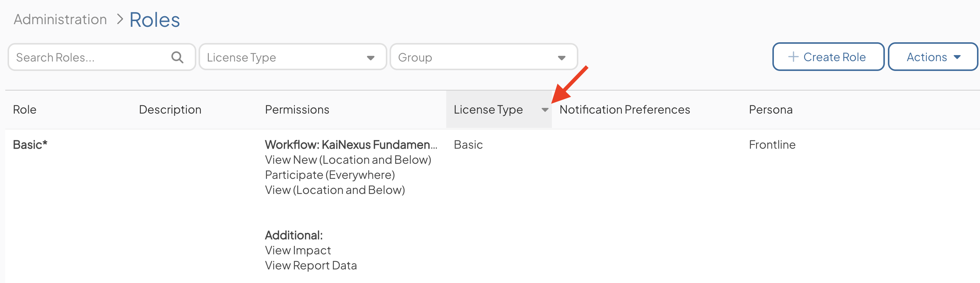Screen dimensions: 980x283
Task: Open the Actions button
Action: pos(933,57)
